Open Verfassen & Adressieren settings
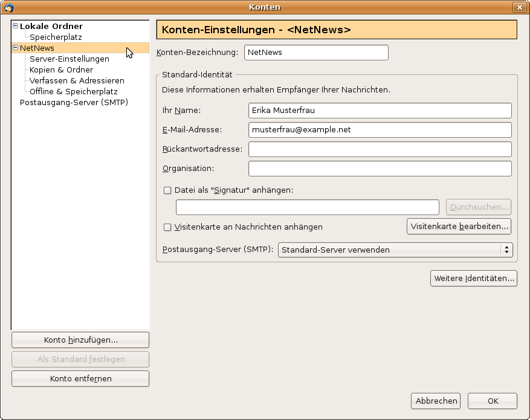The width and height of the screenshot is (530, 420). coord(77,80)
